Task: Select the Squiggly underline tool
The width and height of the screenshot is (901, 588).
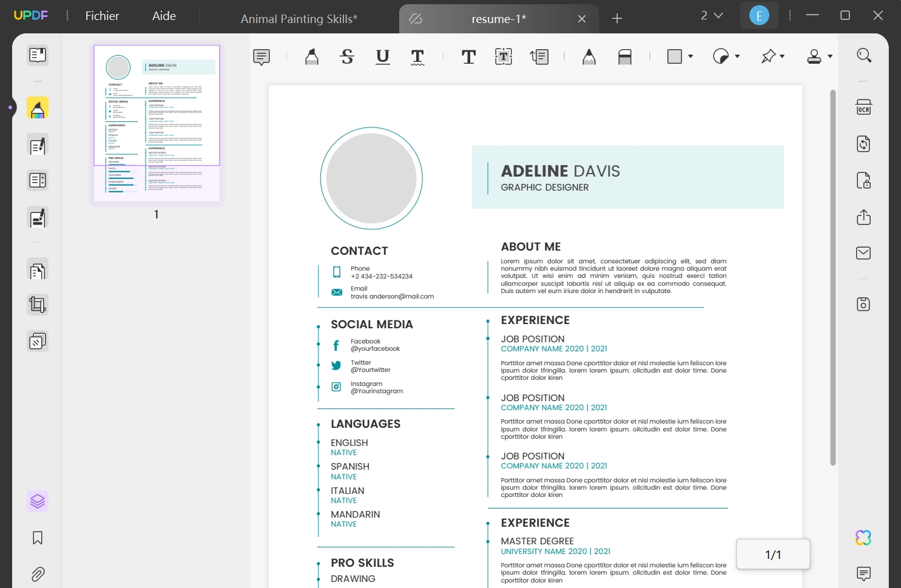Action: click(417, 57)
